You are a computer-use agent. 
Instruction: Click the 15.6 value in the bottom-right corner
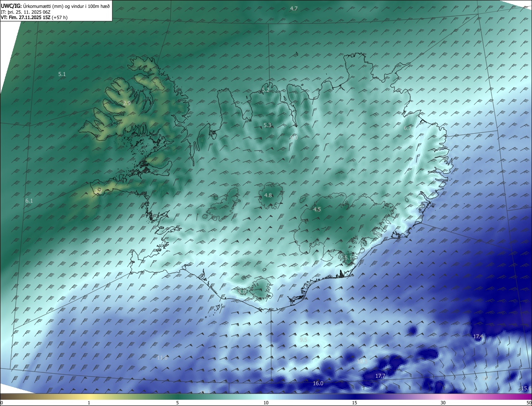coord(527,388)
